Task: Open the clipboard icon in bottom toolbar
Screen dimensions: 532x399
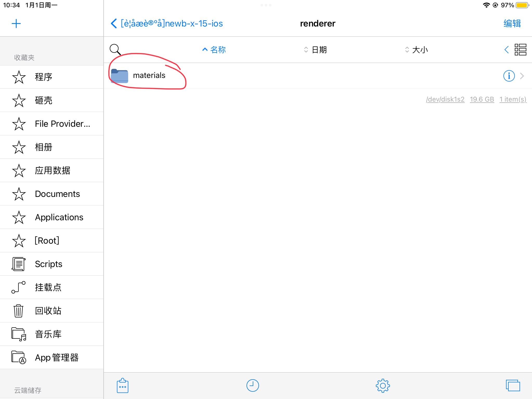Action: pos(123,385)
